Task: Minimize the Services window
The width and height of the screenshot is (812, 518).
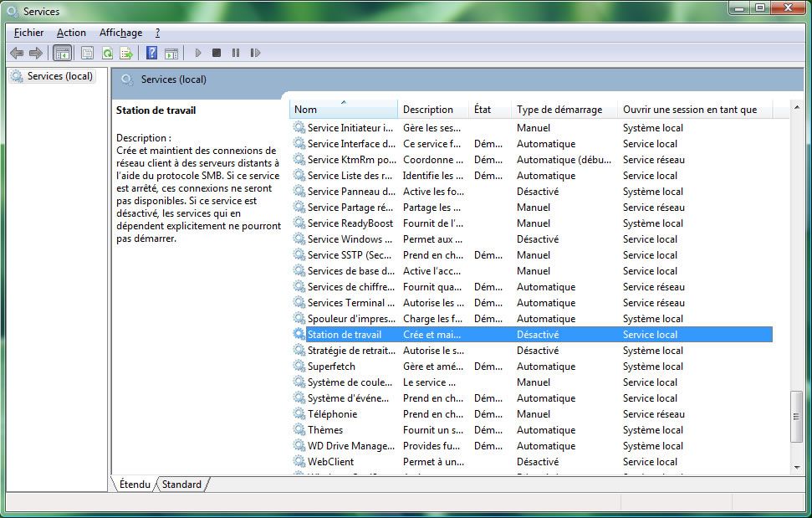Action: (739, 8)
